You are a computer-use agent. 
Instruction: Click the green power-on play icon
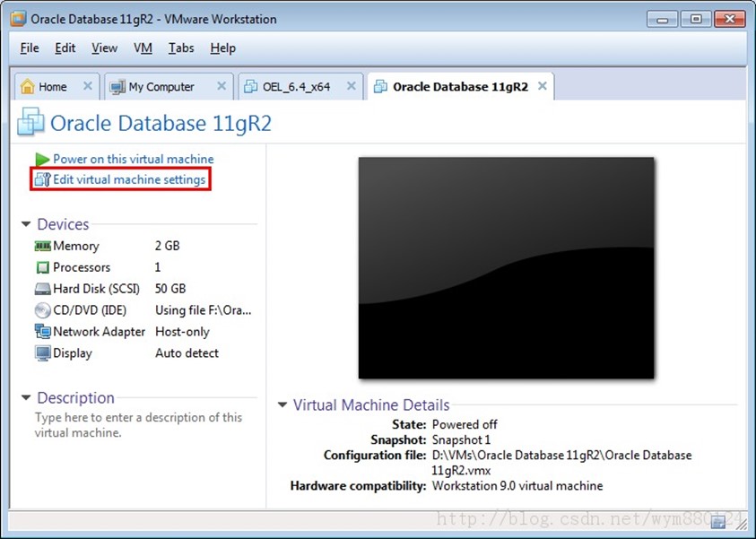pos(42,159)
